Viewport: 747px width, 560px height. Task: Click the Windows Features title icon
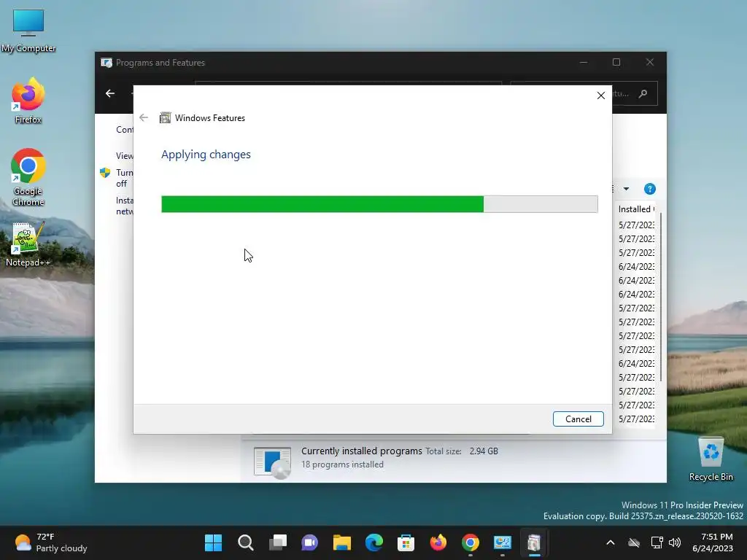tap(165, 117)
